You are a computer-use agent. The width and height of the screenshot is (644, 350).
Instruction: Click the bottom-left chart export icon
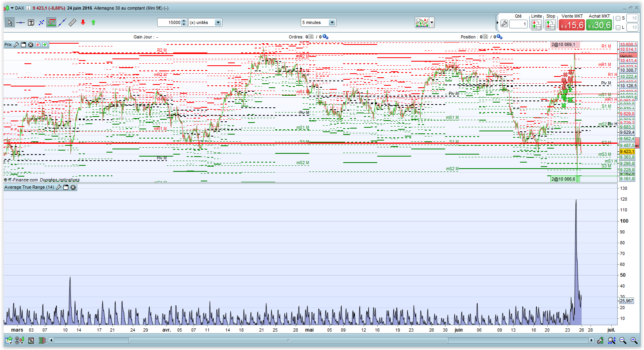9,340
